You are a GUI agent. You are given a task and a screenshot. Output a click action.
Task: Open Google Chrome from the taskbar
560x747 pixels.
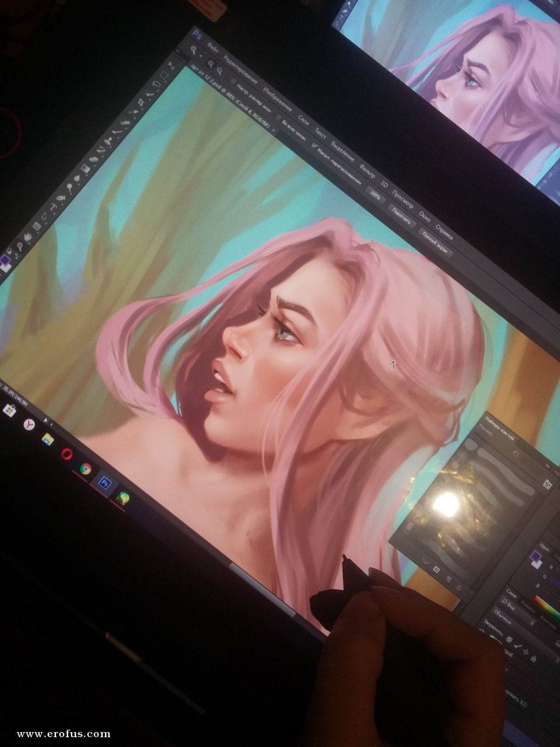point(85,469)
